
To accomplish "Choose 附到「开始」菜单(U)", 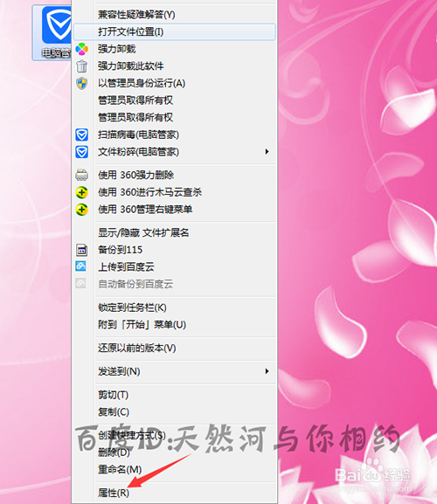I will 175,325.
